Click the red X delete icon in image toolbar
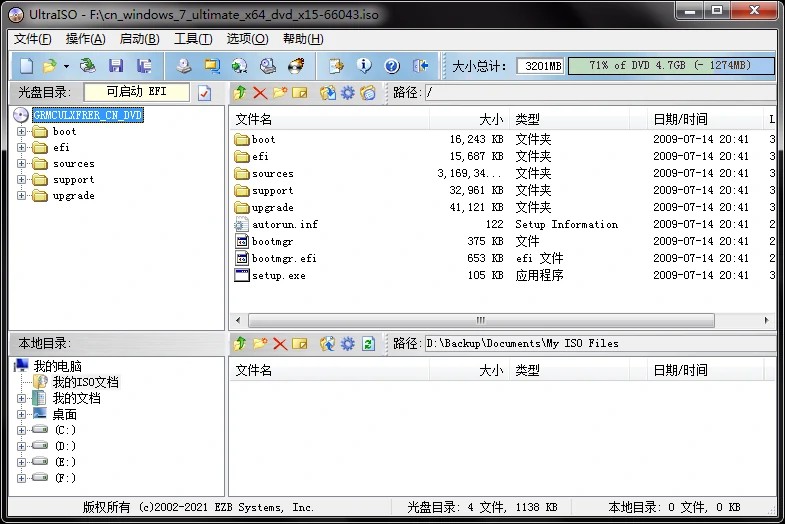The height and width of the screenshot is (524, 785). coord(260,93)
